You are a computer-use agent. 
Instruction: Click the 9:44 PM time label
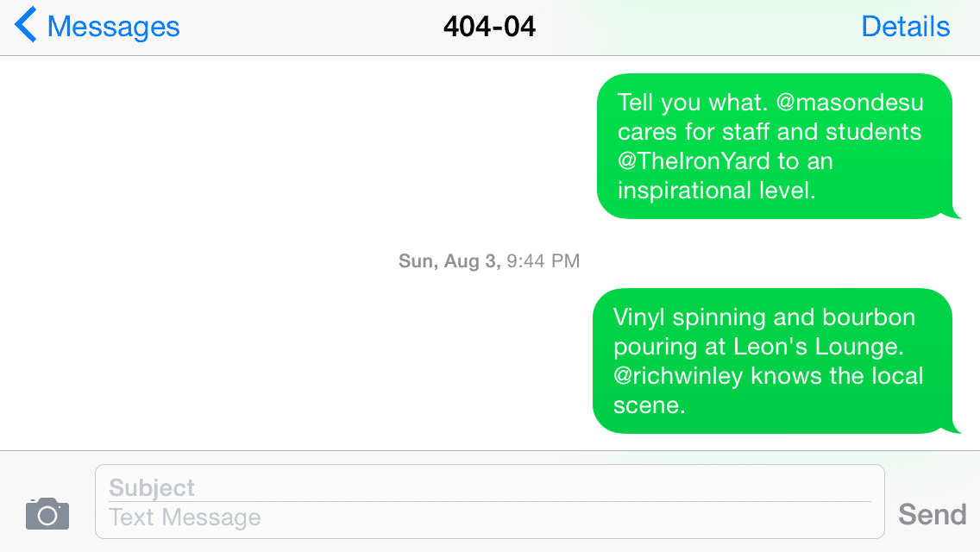[x=543, y=260]
